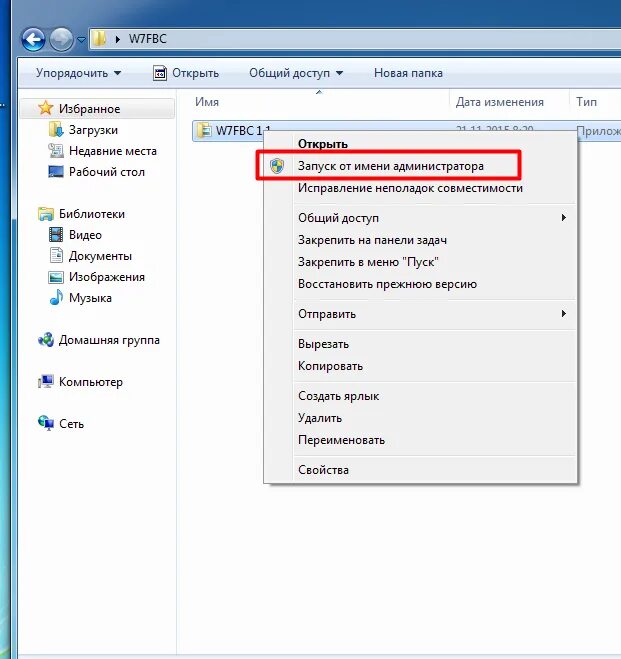
Task: Choose Запуск от имени администратора
Action: point(391,166)
